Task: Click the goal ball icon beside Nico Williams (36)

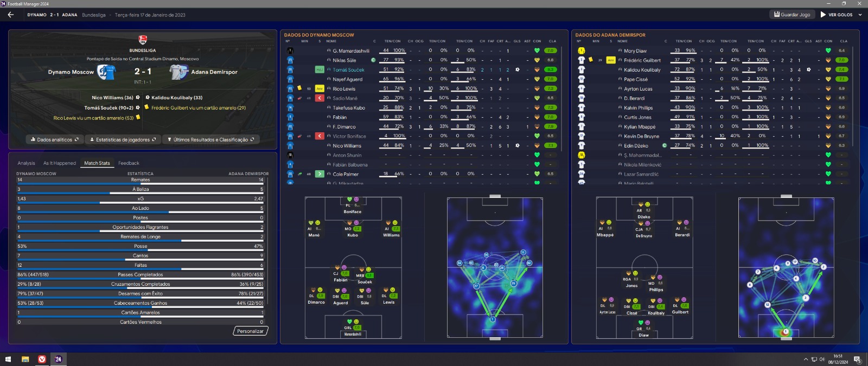Action: (138, 98)
